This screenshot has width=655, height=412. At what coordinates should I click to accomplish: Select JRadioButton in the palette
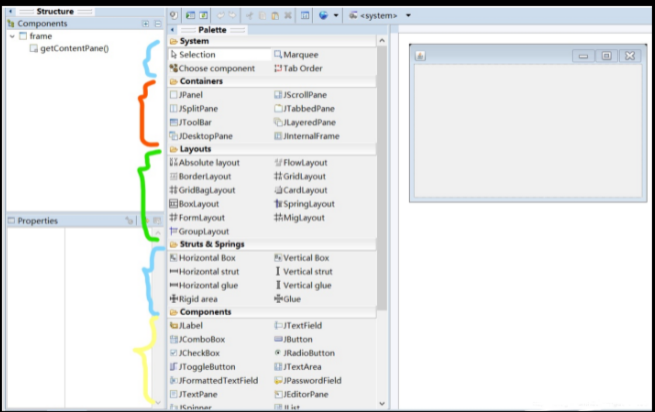click(305, 353)
